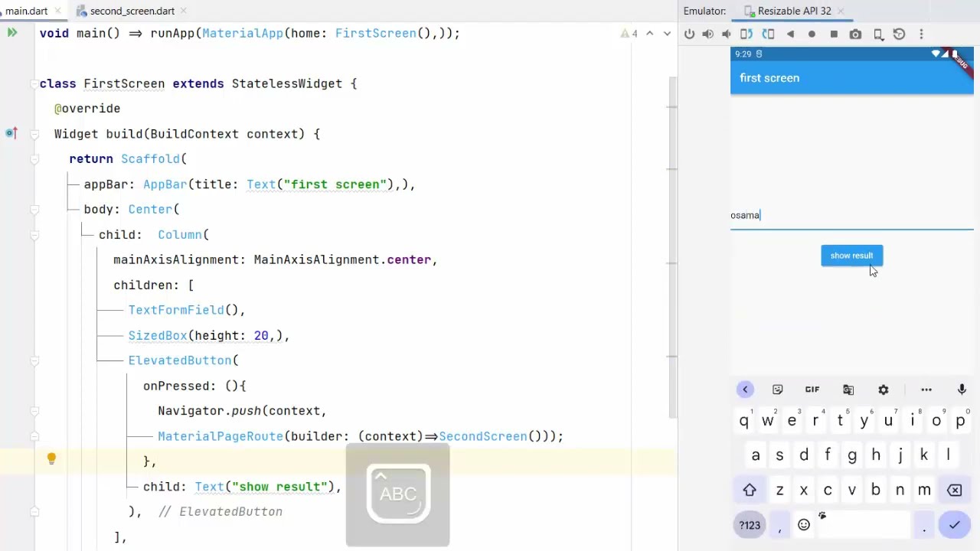Open keyboard translate icon
Image resolution: width=980 pixels, height=551 pixels.
848,390
